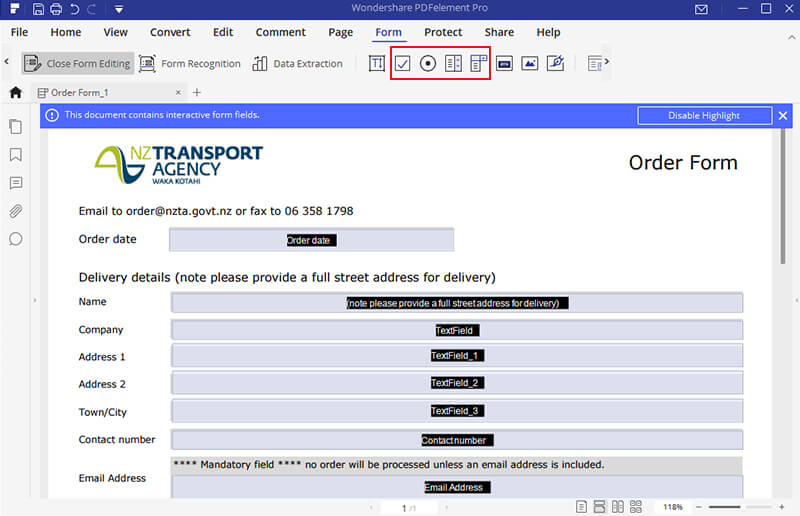Switch to the Share tab
Viewport: 800px width, 516px height.
coord(499,32)
